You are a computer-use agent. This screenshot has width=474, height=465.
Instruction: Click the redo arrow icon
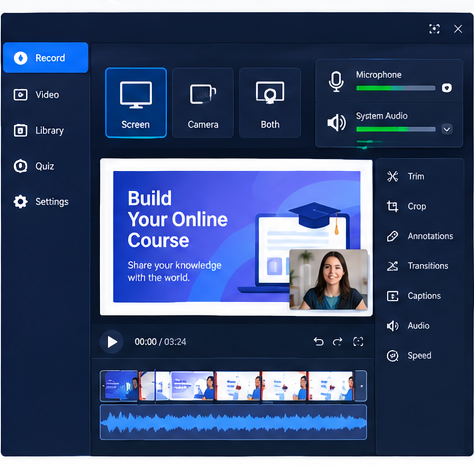338,342
